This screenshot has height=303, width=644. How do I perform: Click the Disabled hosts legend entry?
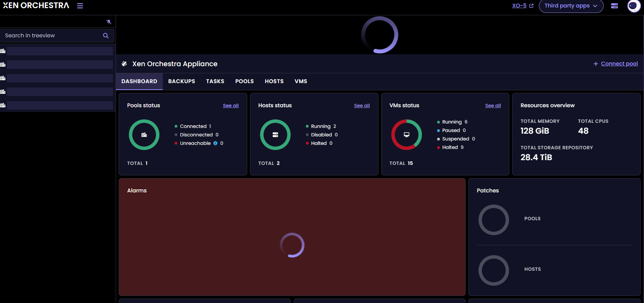pyautogui.click(x=322, y=135)
